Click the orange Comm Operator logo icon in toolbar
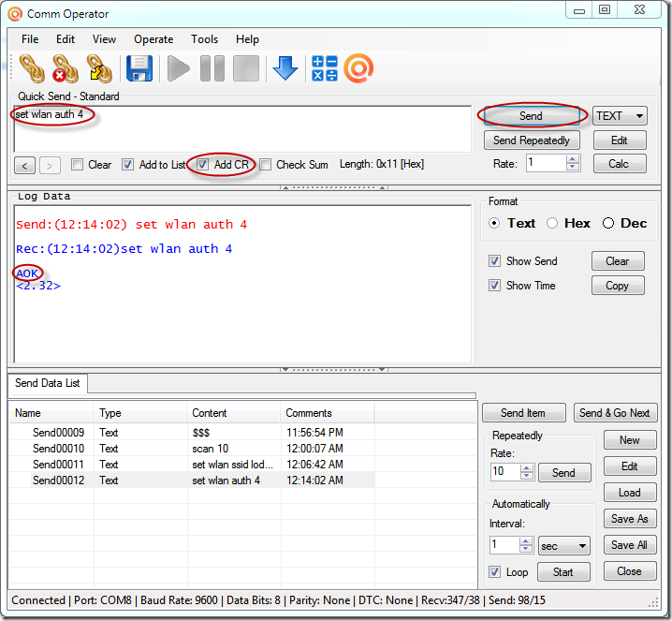This screenshot has height=621, width=672. point(358,68)
